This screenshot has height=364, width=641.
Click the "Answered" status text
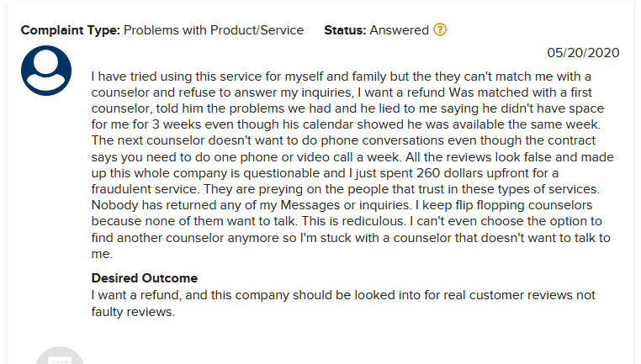click(x=399, y=30)
